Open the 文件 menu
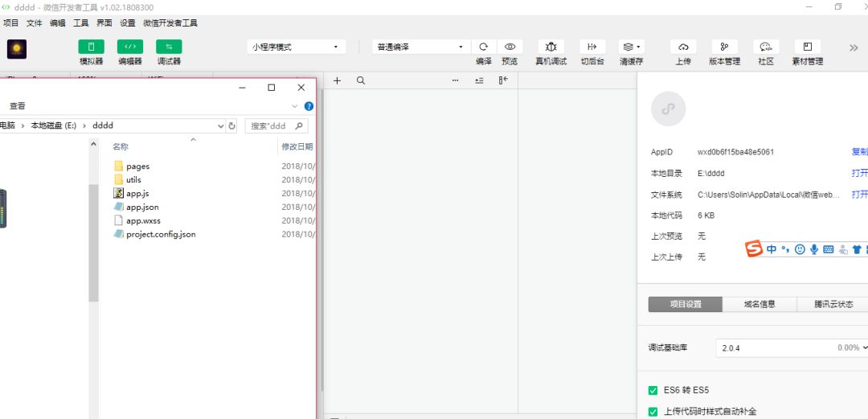868x419 pixels. pos(35,23)
